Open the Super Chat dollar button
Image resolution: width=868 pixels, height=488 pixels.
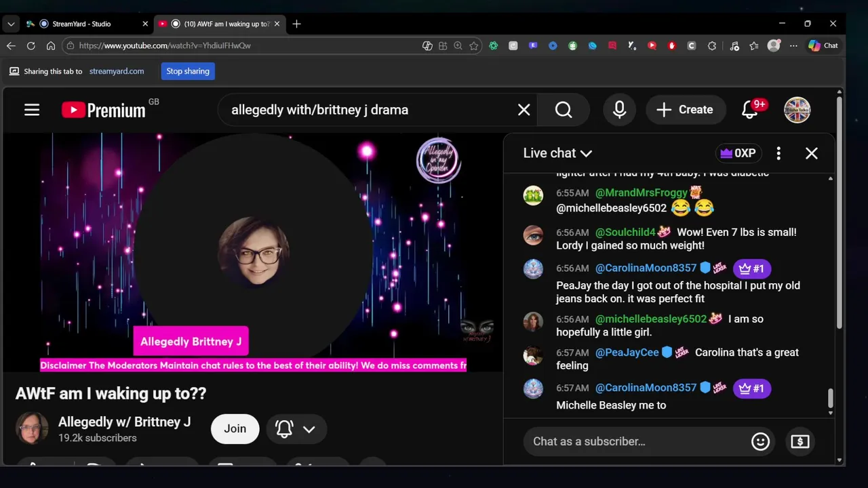[800, 442]
